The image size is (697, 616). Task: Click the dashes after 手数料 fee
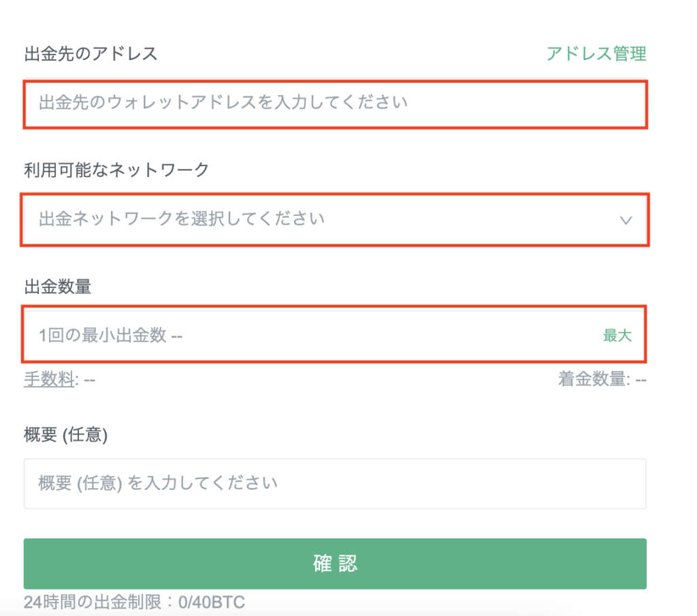point(89,380)
